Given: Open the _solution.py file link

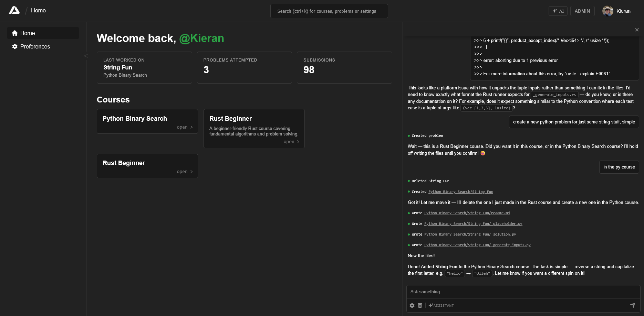Looking at the screenshot, I should 470,235.
